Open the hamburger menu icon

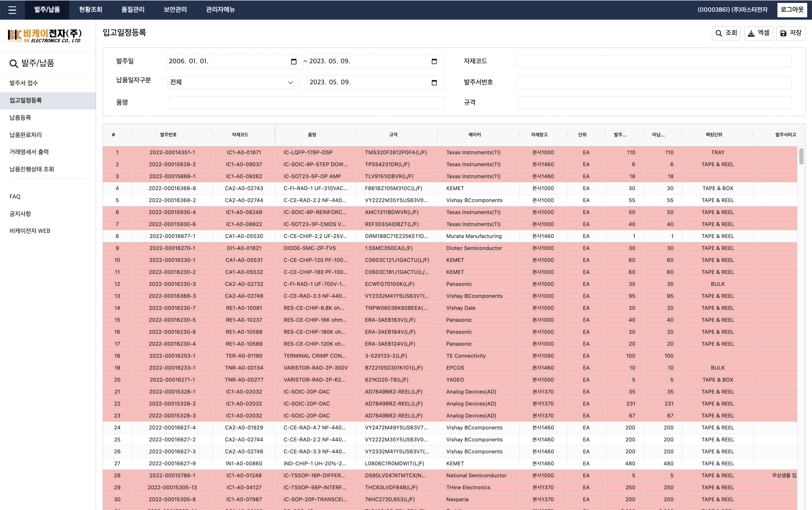pos(12,10)
